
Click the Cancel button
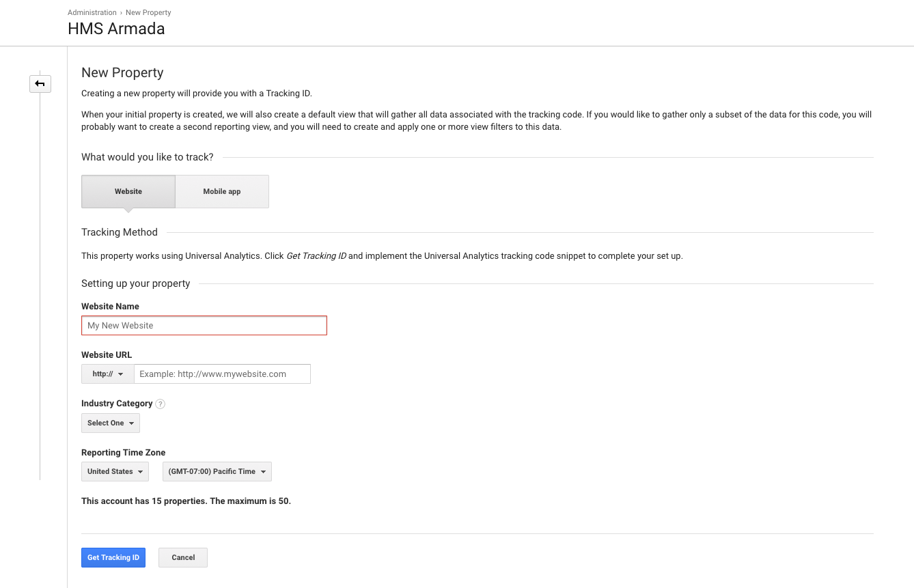183,557
